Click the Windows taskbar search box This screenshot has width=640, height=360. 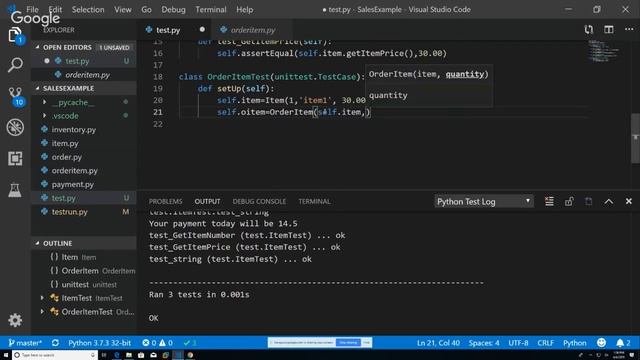tap(55, 355)
